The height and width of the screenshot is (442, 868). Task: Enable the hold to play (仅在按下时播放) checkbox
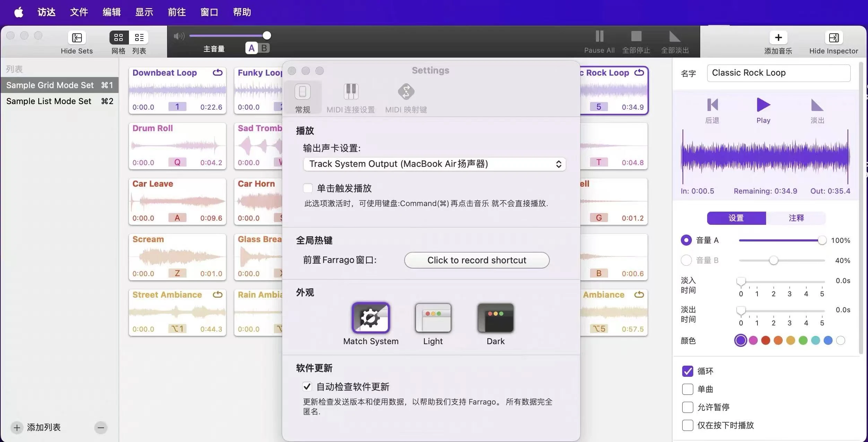click(687, 425)
